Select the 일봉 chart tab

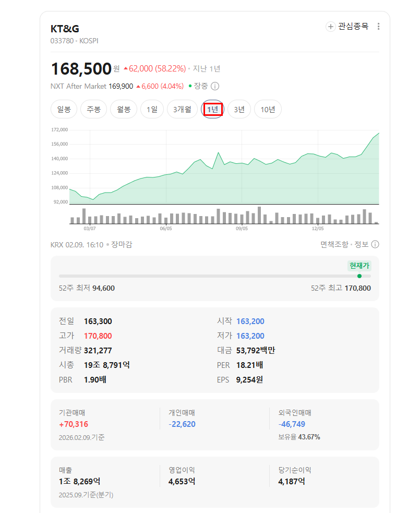coord(64,109)
